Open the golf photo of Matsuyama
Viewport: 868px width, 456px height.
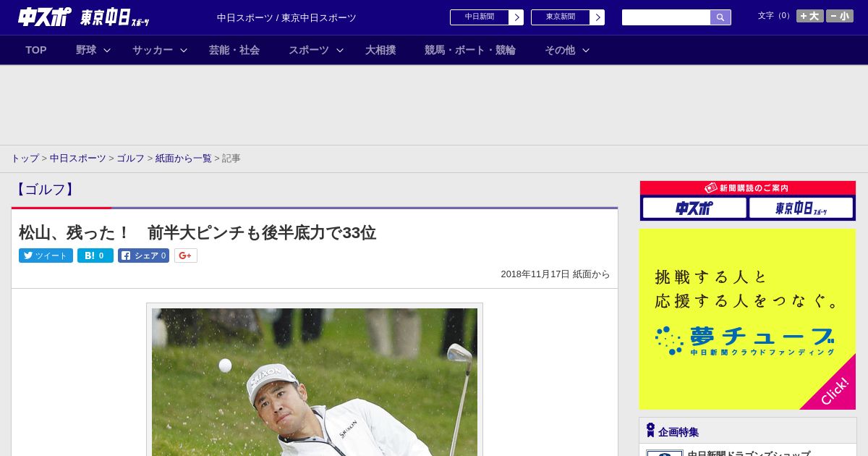(x=315, y=382)
